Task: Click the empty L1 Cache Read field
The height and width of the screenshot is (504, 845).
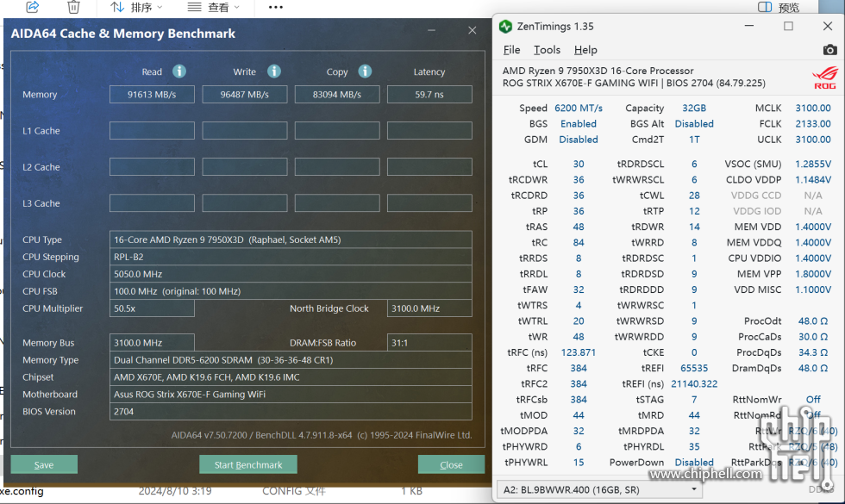Action: click(x=152, y=130)
